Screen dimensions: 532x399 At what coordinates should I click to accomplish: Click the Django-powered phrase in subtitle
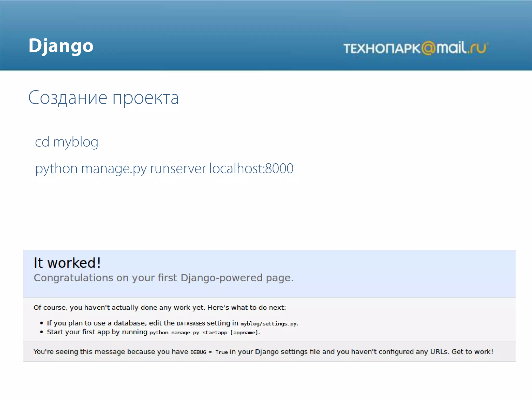click(222, 278)
